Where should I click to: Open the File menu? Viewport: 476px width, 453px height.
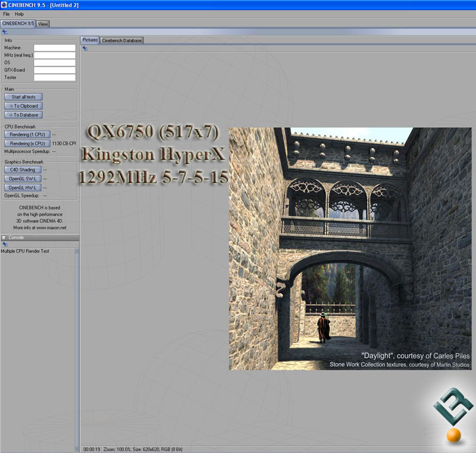(7, 14)
